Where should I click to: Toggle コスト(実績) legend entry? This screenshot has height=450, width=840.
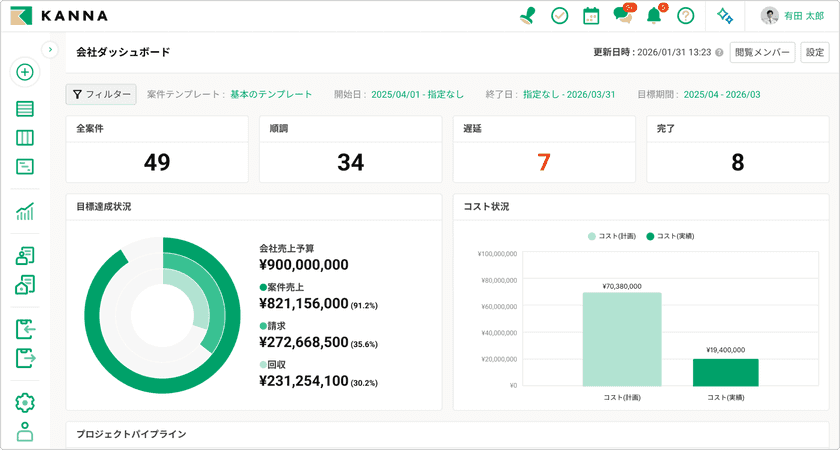tap(670, 236)
